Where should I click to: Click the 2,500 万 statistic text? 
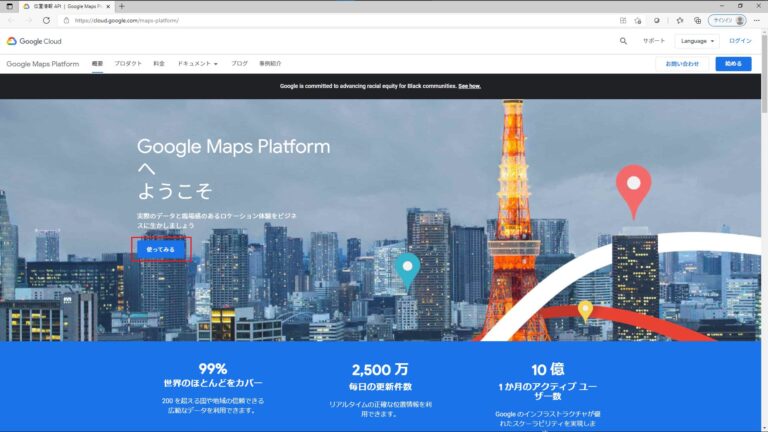point(380,370)
